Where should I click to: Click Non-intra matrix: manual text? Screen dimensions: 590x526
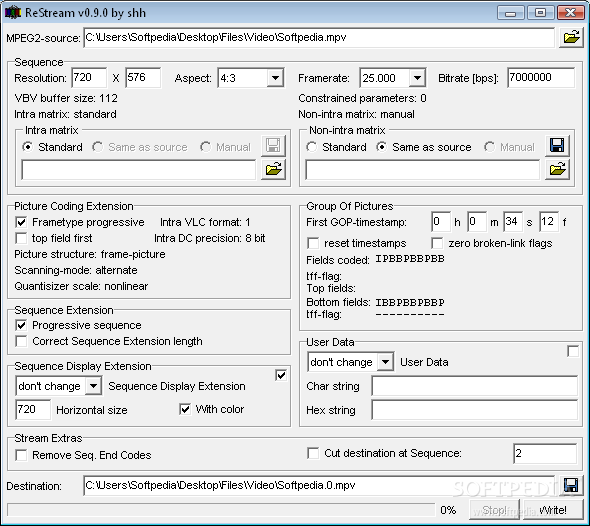[x=356, y=114]
